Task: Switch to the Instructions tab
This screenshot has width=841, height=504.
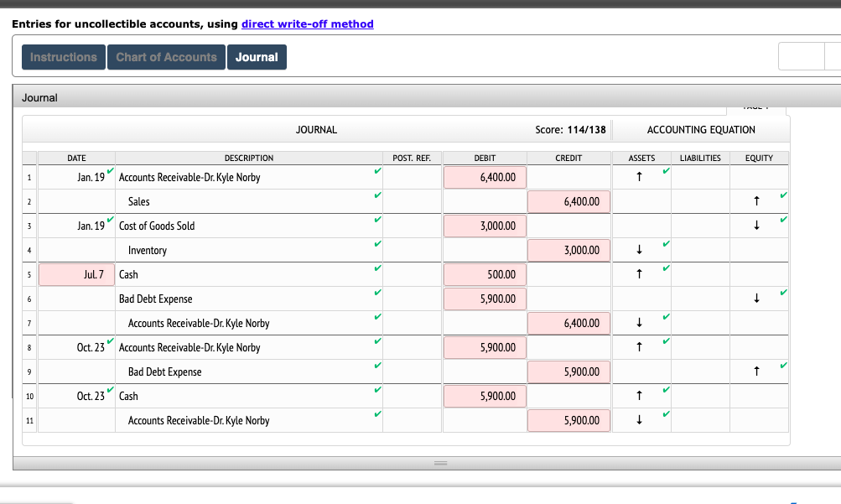Action: (63, 57)
